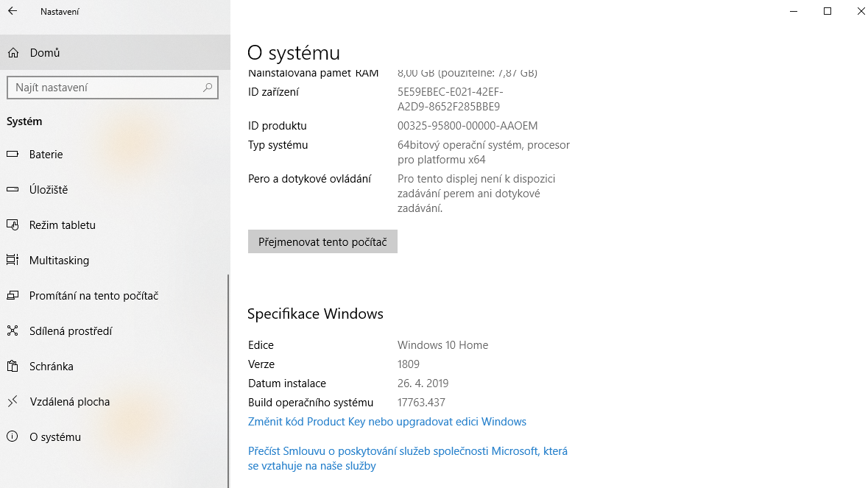This screenshot has height=488, width=868.
Task: Click the O systému info icon
Action: click(x=13, y=437)
